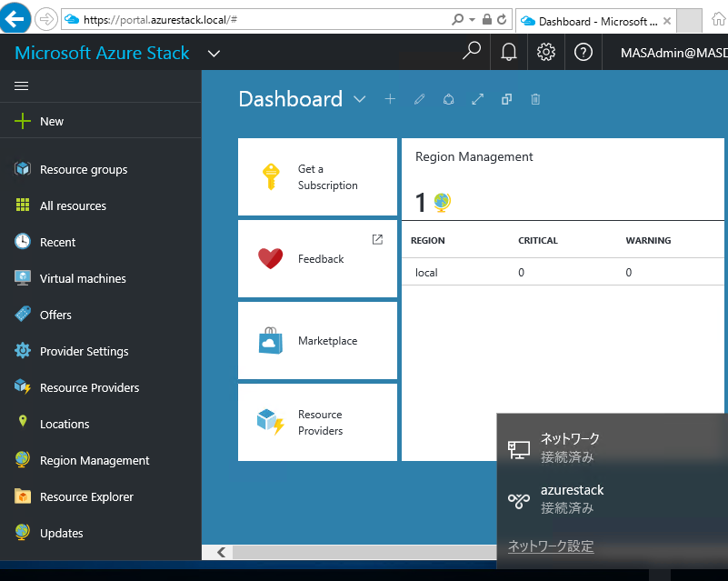Click the browser back arrow button

click(15, 18)
